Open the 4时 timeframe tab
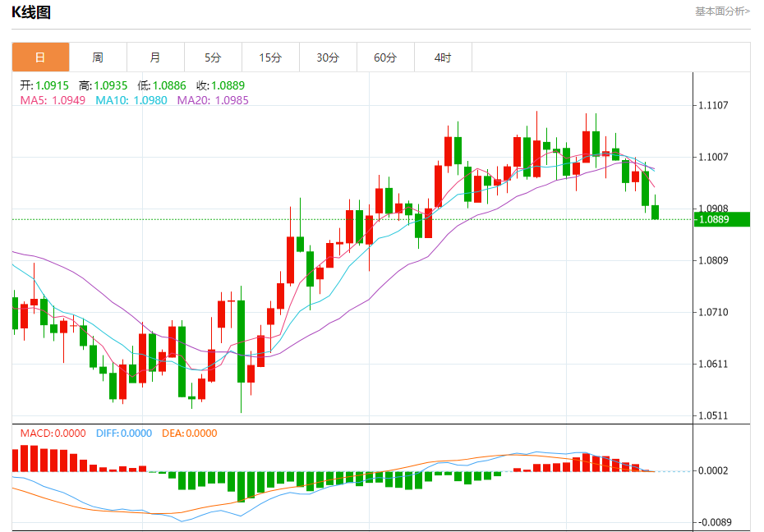 click(443, 57)
